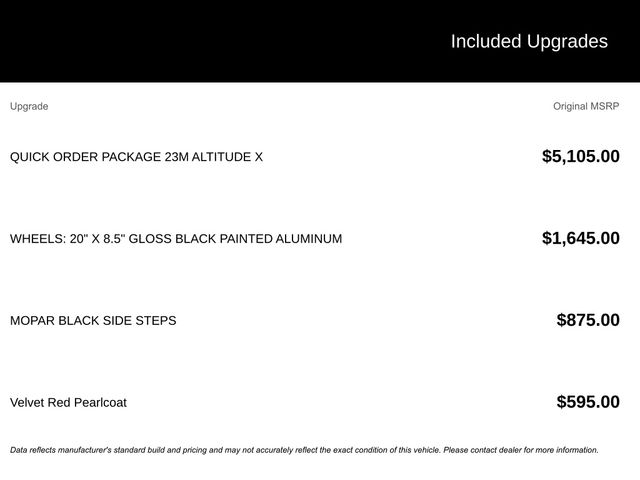This screenshot has height=480, width=640.
Task: Click the $875.00 price
Action: [588, 320]
